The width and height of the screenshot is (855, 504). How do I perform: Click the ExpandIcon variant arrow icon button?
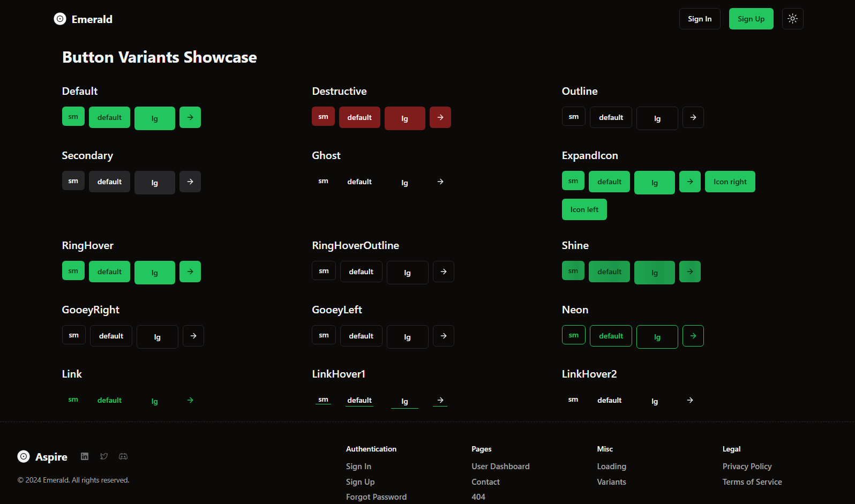690,182
